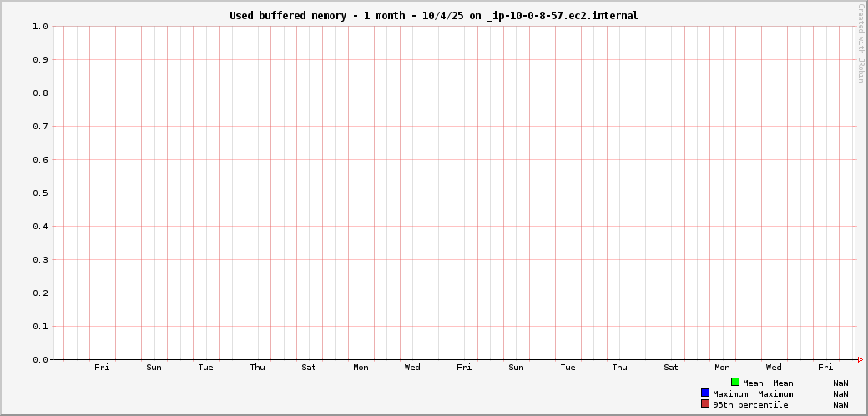
Task: Click the first Fri label on x-axis
Action: pos(102,368)
